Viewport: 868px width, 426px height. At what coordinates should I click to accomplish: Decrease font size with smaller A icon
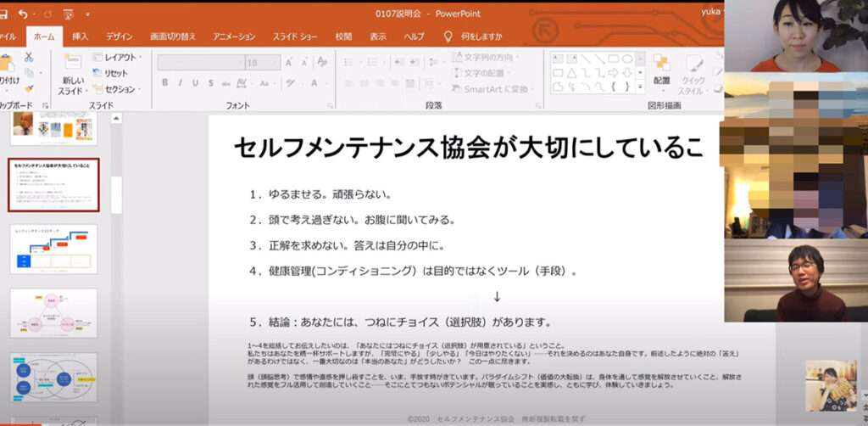(x=304, y=63)
